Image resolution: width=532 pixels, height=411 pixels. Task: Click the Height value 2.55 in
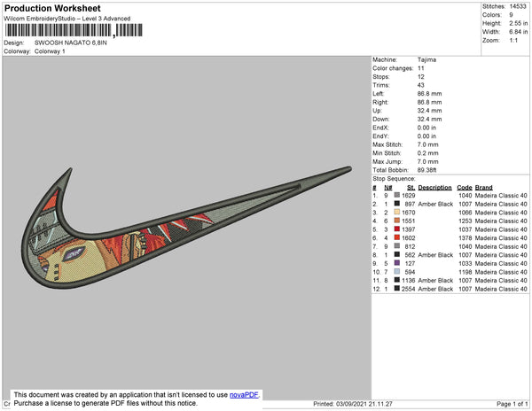point(519,23)
